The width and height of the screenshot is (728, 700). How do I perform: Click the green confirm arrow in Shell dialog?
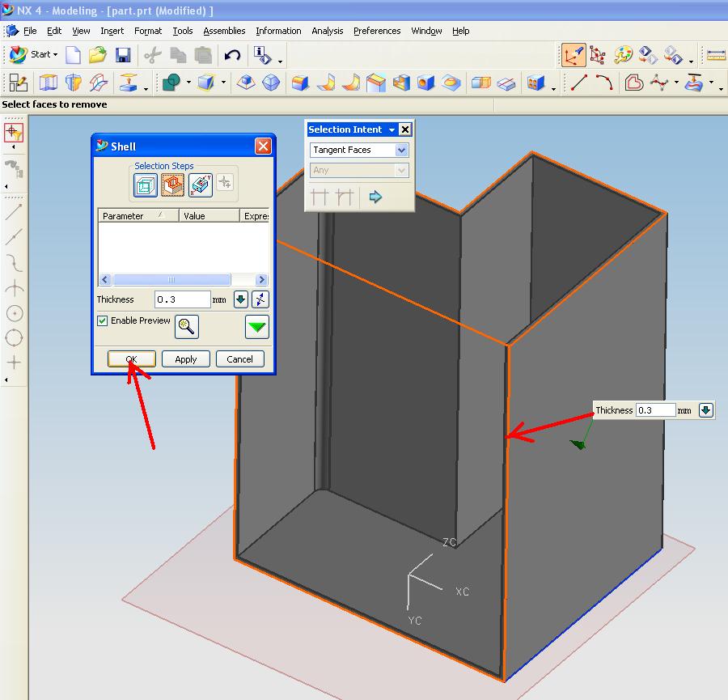pyautogui.click(x=256, y=327)
